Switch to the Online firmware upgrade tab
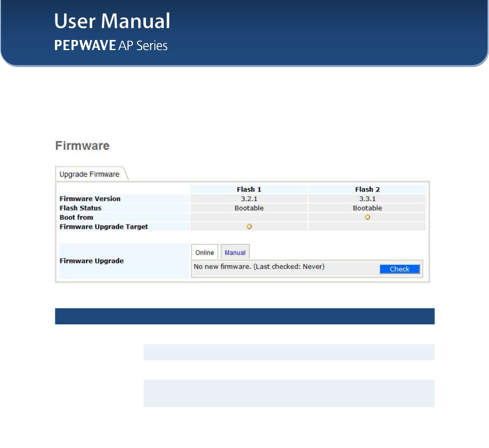 click(204, 252)
